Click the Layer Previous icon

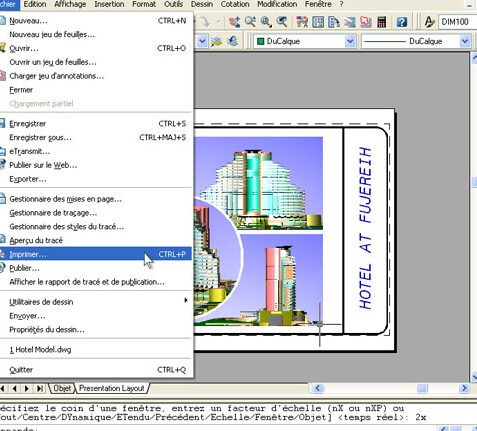[x=233, y=41]
